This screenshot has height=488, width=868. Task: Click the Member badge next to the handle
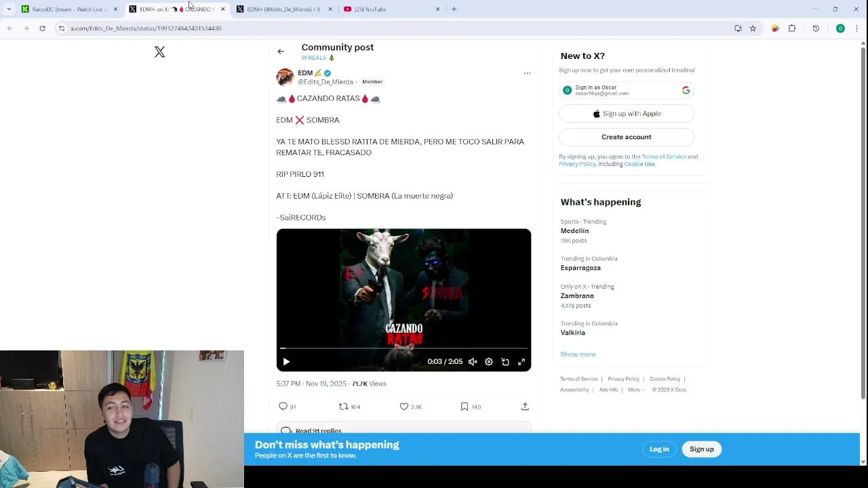[372, 82]
